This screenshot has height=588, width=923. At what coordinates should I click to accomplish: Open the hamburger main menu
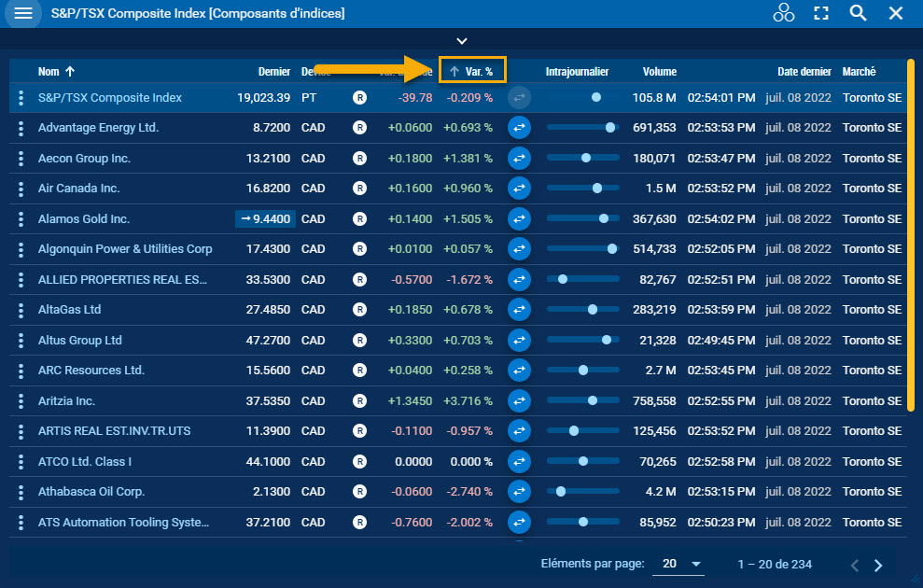[23, 13]
